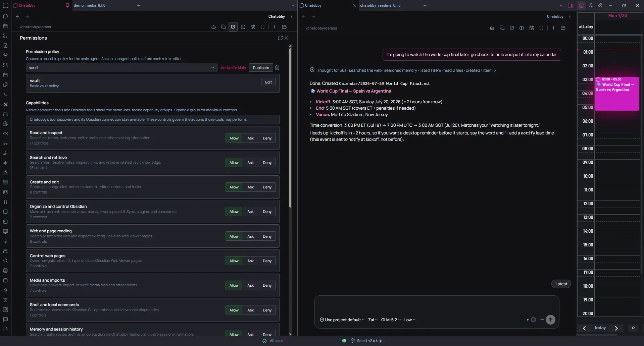Open more options menu beside left Chatobby title
This screenshot has height=346, width=644.
tap(292, 16)
